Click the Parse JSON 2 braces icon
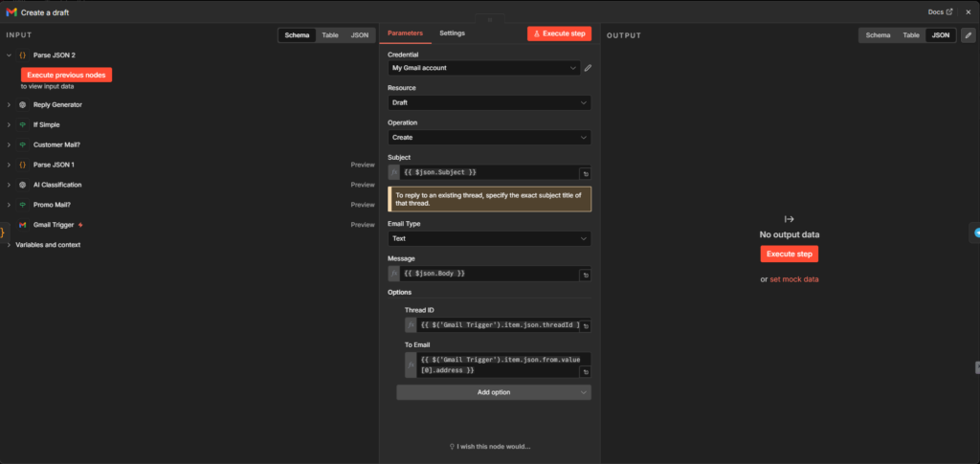Image resolution: width=980 pixels, height=464 pixels. tap(23, 55)
